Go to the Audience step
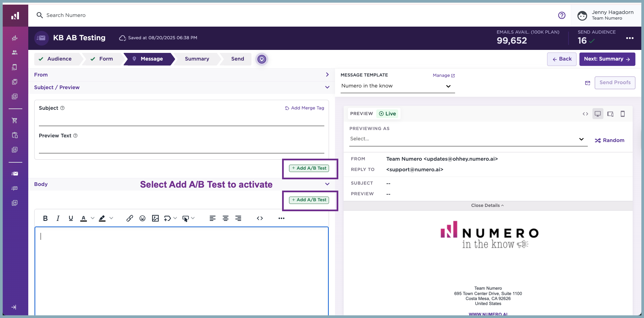The width and height of the screenshot is (644, 318). [57, 59]
